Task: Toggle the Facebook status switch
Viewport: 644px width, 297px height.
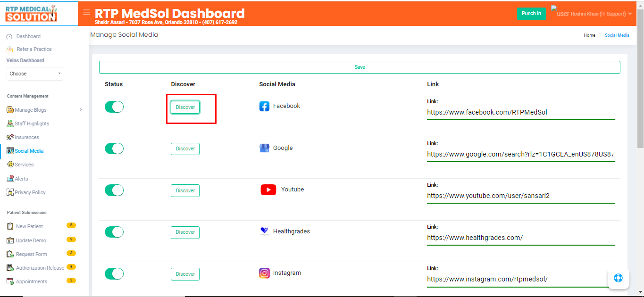Action: 114,107
